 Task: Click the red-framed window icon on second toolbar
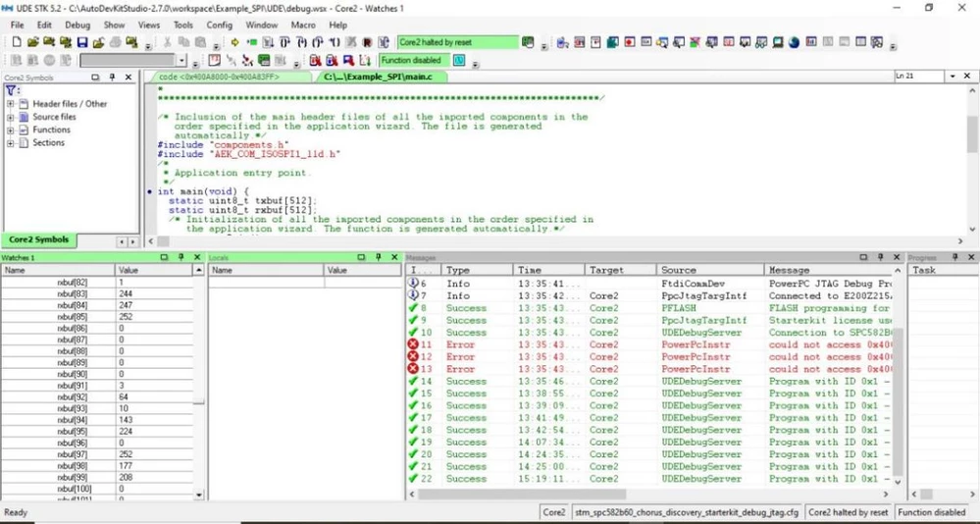(x=215, y=61)
